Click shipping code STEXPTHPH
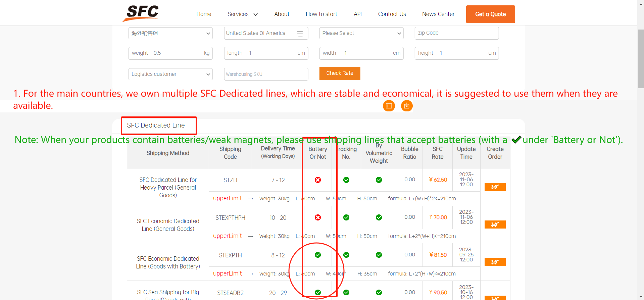644x300 pixels. pos(230,218)
